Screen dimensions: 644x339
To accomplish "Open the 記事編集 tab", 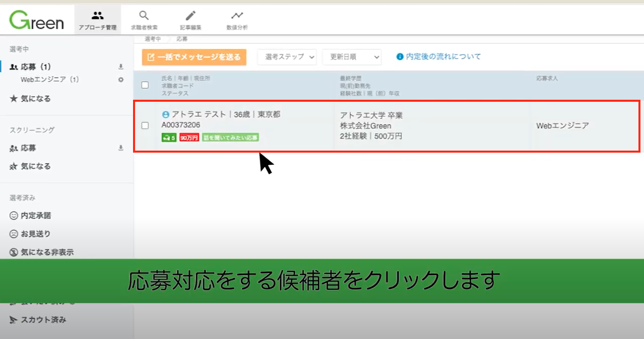I will (x=190, y=20).
